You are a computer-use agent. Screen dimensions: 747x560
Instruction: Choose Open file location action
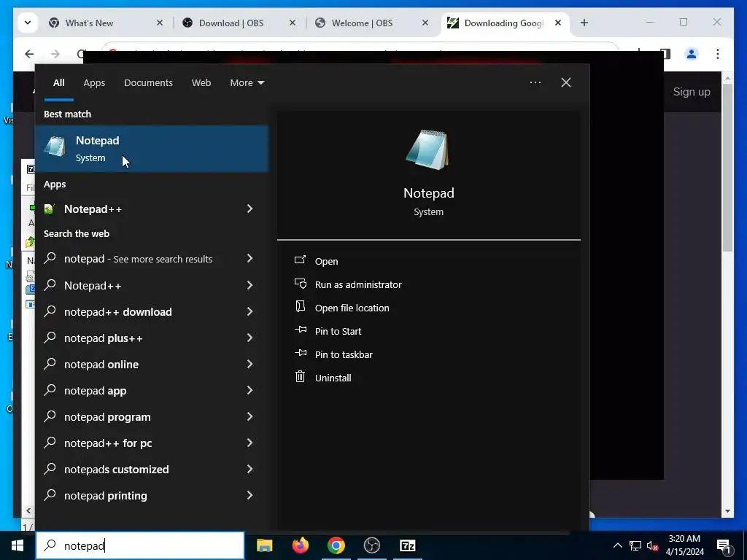click(x=352, y=308)
